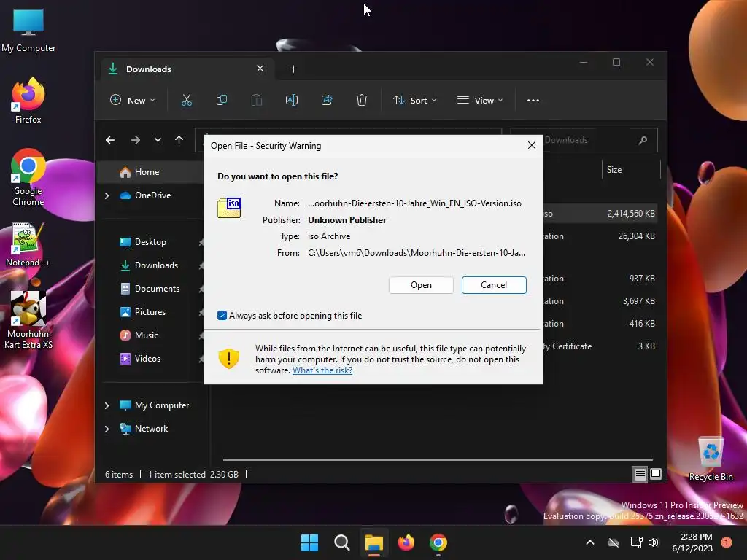Select Documents in navigation pane

[150, 289]
